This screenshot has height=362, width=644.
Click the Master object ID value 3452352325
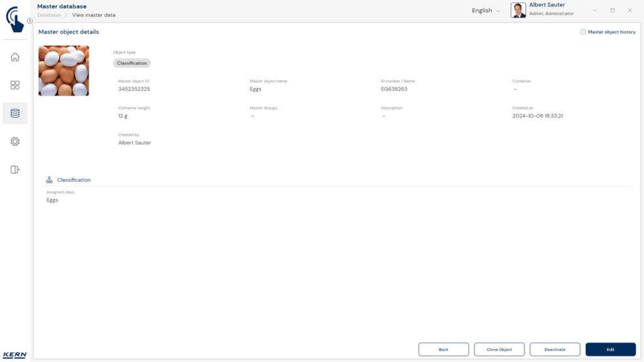coord(134,89)
